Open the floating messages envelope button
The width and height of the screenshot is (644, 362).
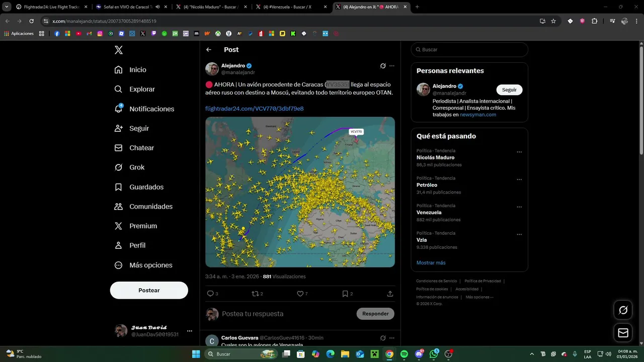(623, 333)
